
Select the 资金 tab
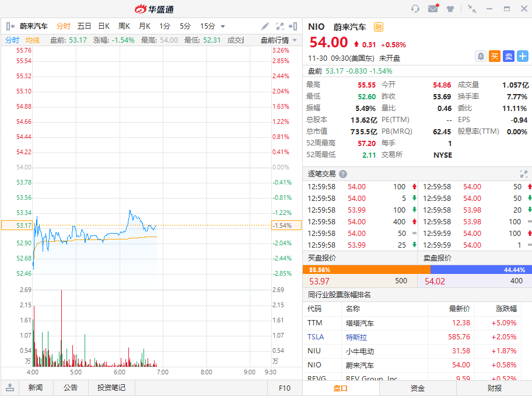coord(417,388)
